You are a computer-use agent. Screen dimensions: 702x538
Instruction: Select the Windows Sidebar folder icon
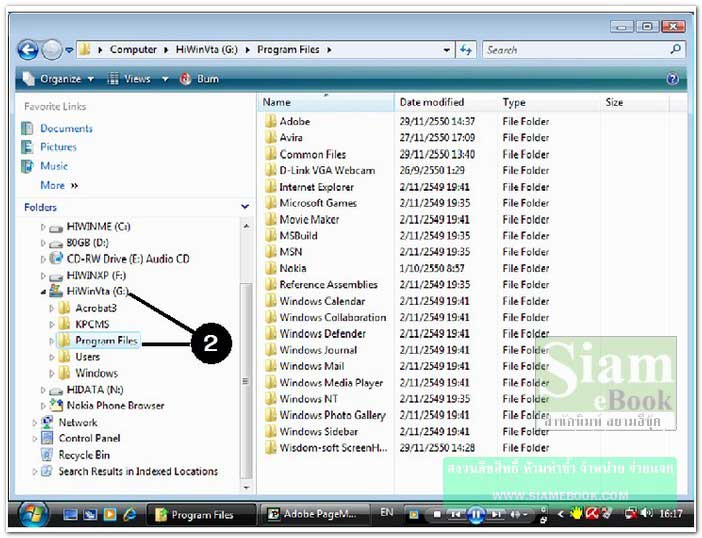click(270, 431)
